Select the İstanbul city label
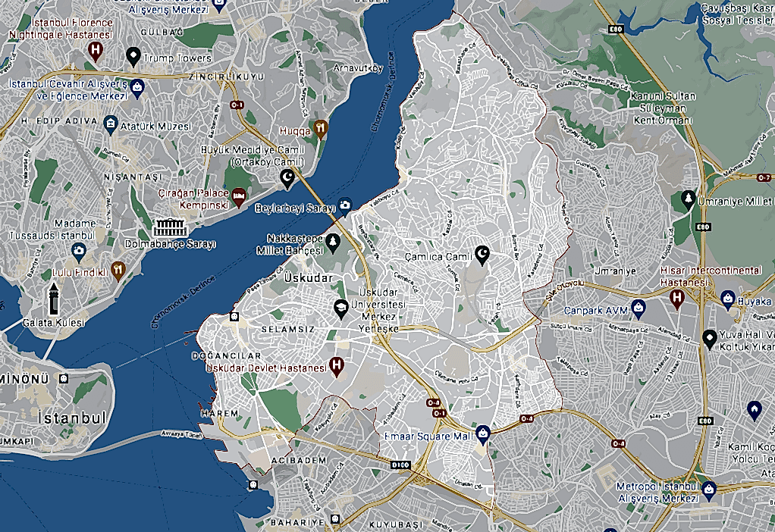This screenshot has width=775, height=532. click(72, 418)
